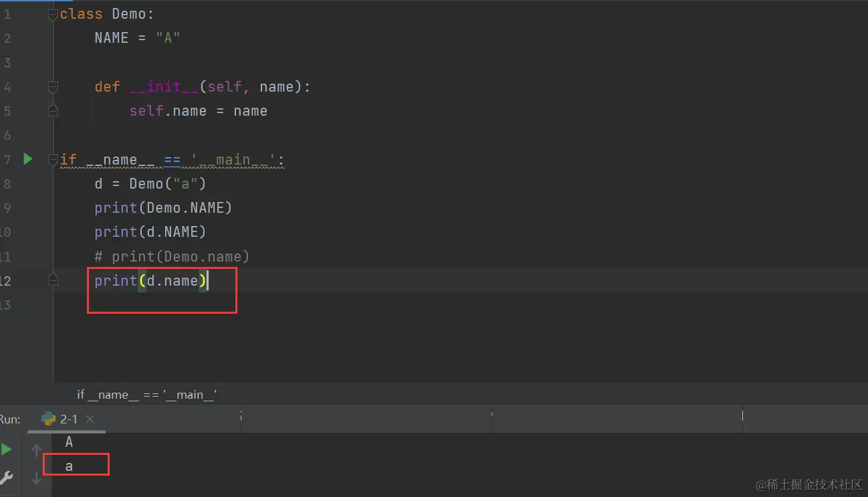This screenshot has height=497, width=868.
Task: Click on self.name = name line
Action: (199, 111)
